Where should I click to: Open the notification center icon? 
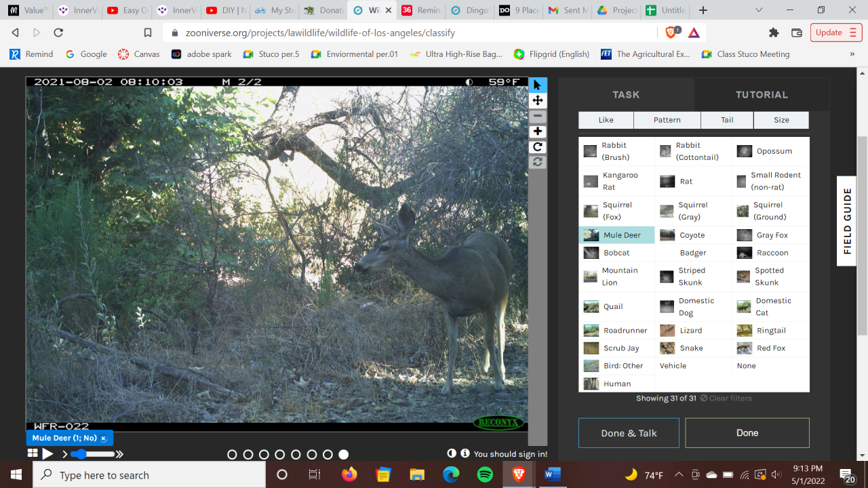(x=848, y=475)
